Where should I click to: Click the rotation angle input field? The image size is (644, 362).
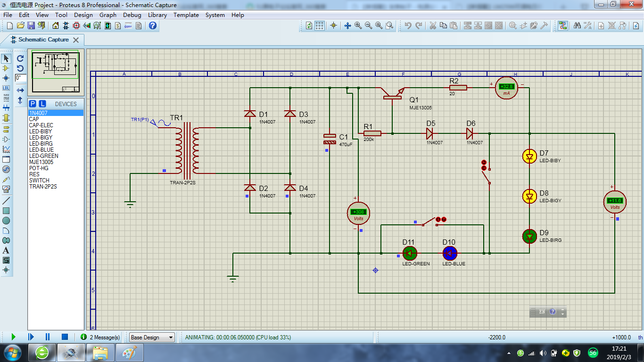(21, 78)
